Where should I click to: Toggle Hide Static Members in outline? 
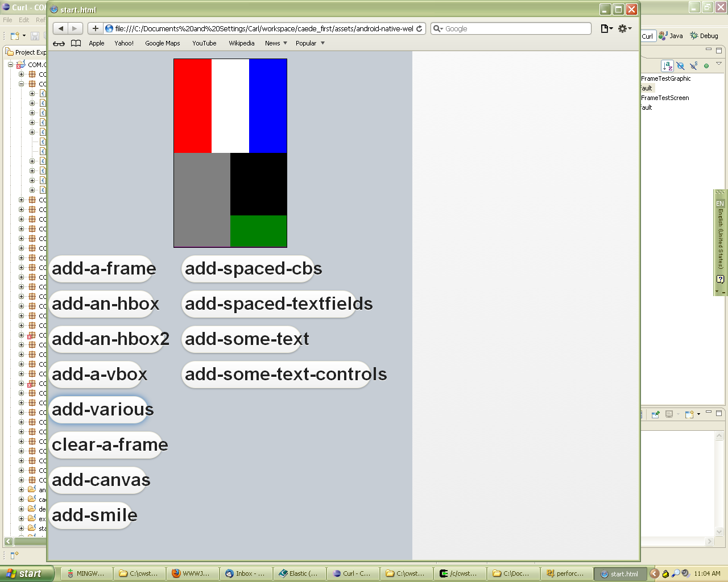[x=693, y=66]
